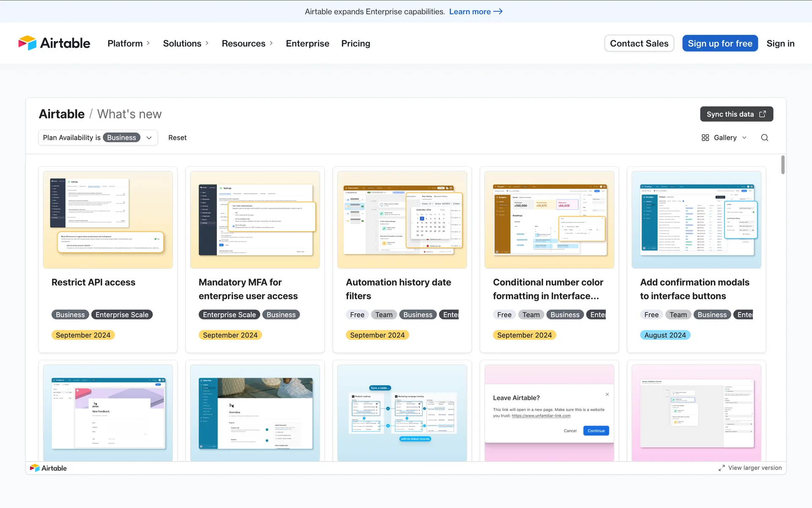Click the Learn more arrow in banner

pyautogui.click(x=498, y=11)
